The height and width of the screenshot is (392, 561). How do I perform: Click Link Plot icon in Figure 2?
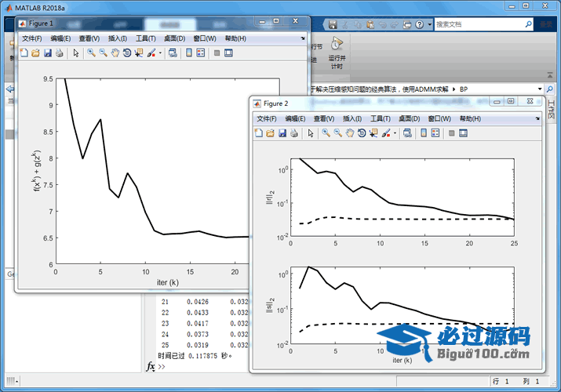tap(407, 133)
